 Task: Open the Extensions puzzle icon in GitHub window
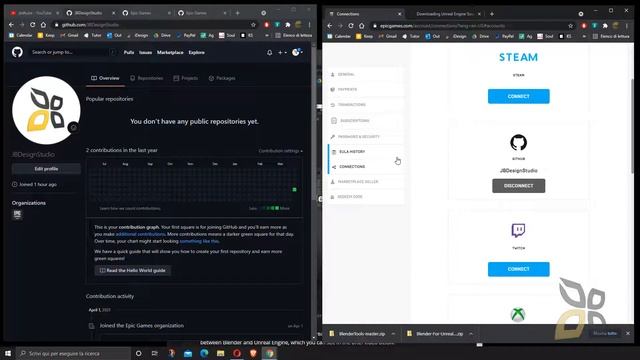click(x=288, y=25)
